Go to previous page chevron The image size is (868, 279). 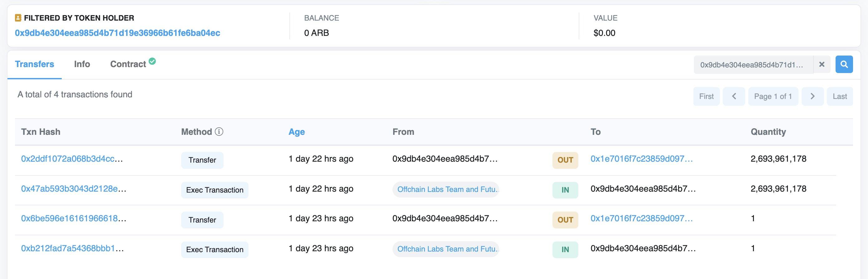tap(734, 96)
